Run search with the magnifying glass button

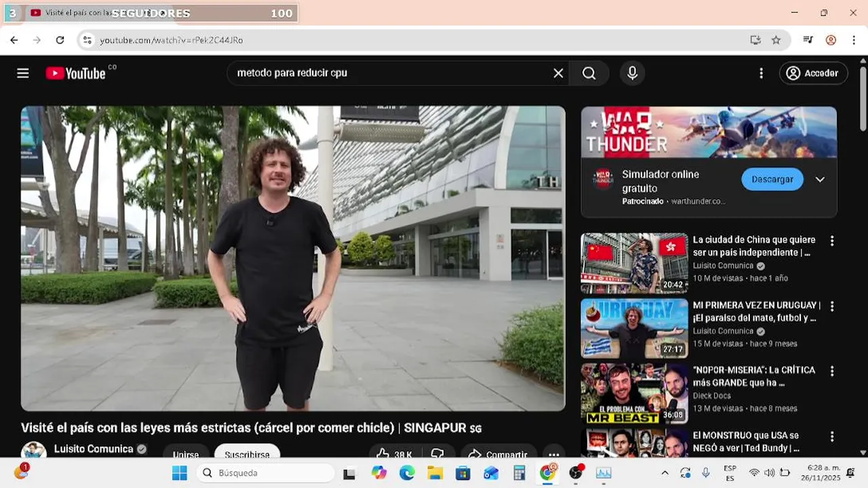(589, 73)
